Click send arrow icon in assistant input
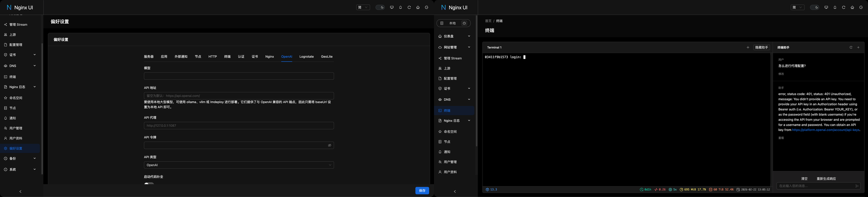Viewport: 868px width, 197px height. pyautogui.click(x=857, y=186)
